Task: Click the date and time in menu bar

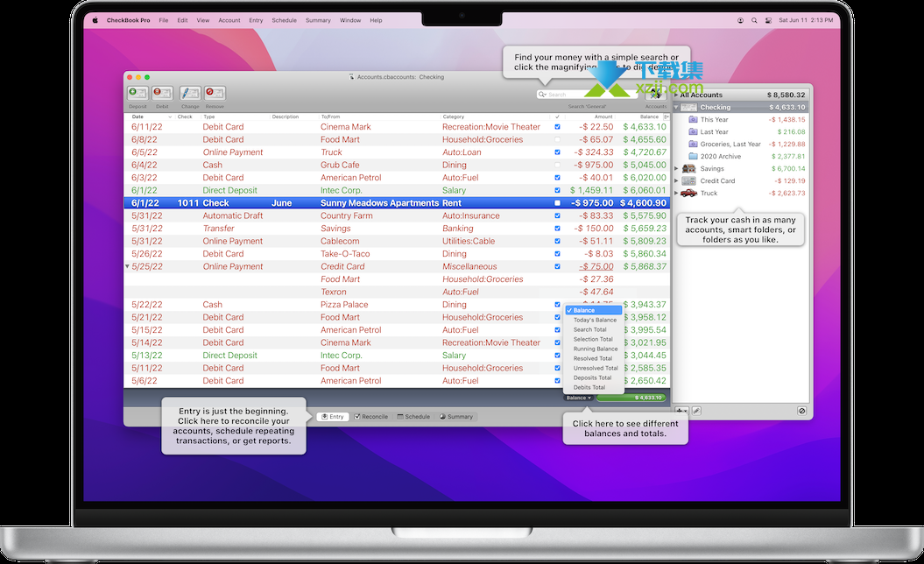Action: pyautogui.click(x=806, y=20)
